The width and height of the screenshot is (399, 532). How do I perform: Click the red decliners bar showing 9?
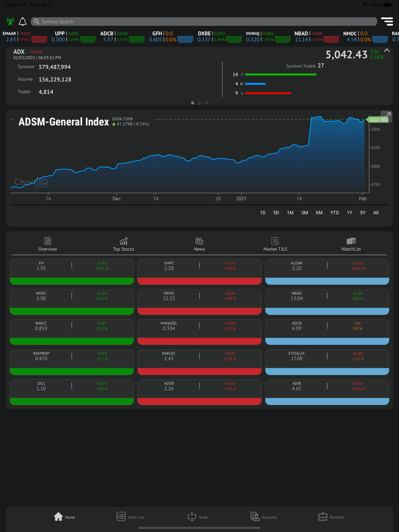(268, 93)
